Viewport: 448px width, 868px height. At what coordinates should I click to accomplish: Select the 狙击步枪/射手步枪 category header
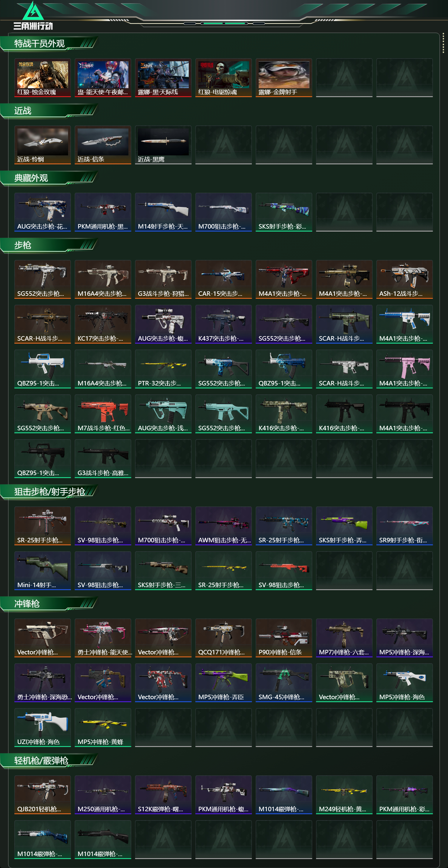click(x=49, y=492)
